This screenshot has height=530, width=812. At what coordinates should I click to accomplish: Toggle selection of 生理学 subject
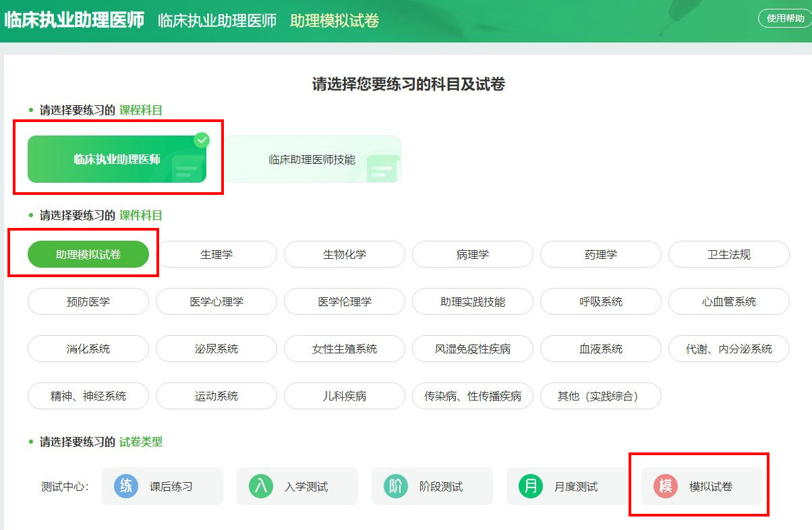tap(216, 254)
